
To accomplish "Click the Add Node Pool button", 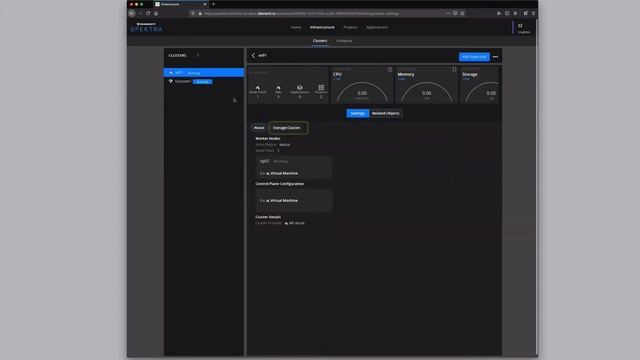I will (474, 57).
